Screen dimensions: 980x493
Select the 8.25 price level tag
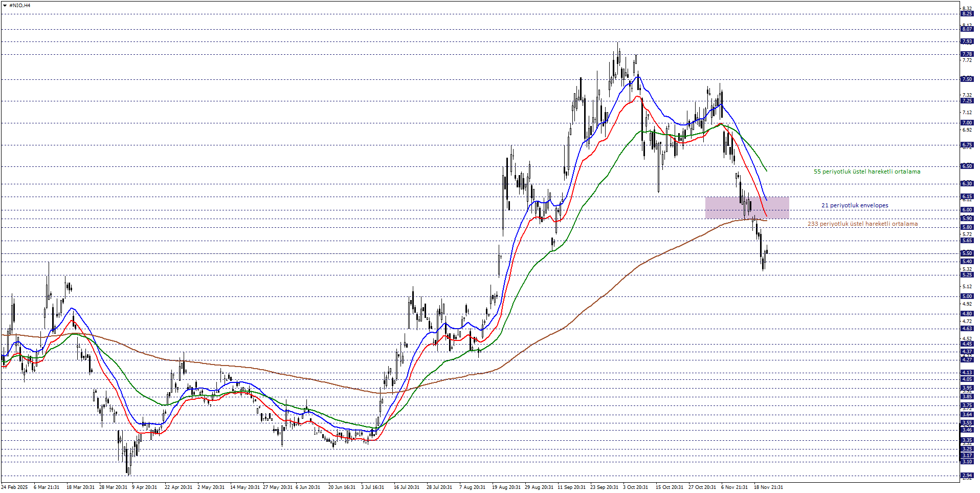click(967, 14)
